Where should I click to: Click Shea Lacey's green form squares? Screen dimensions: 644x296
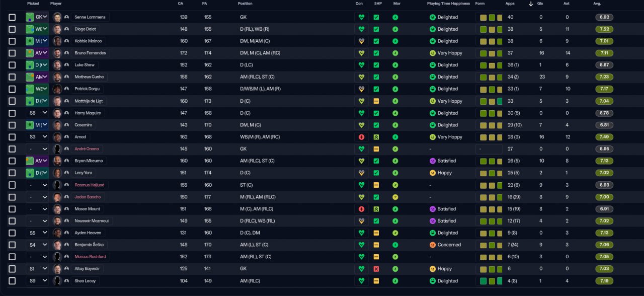491,281
